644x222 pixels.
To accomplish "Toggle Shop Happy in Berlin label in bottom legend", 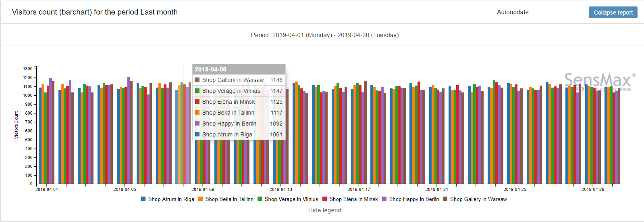I will [x=413, y=199].
